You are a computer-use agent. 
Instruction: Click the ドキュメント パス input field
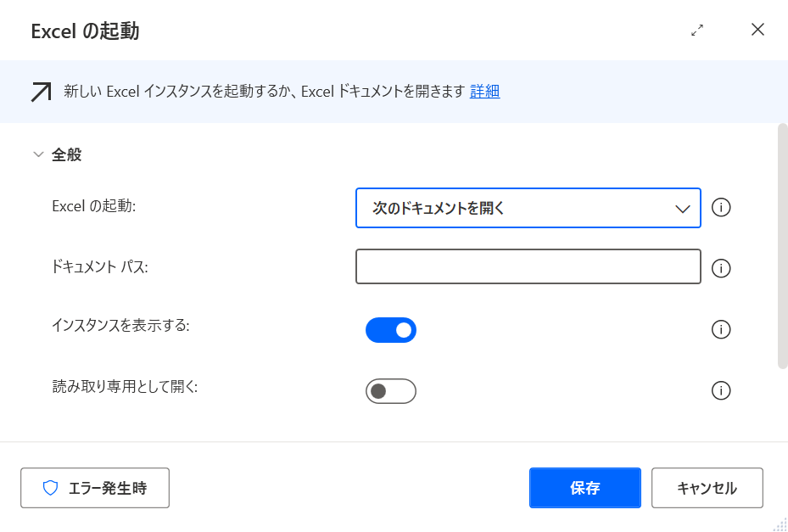click(x=528, y=266)
